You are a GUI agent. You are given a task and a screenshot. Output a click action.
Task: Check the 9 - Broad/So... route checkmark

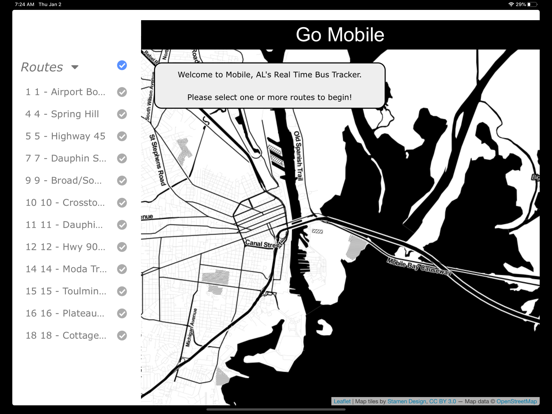tap(122, 181)
